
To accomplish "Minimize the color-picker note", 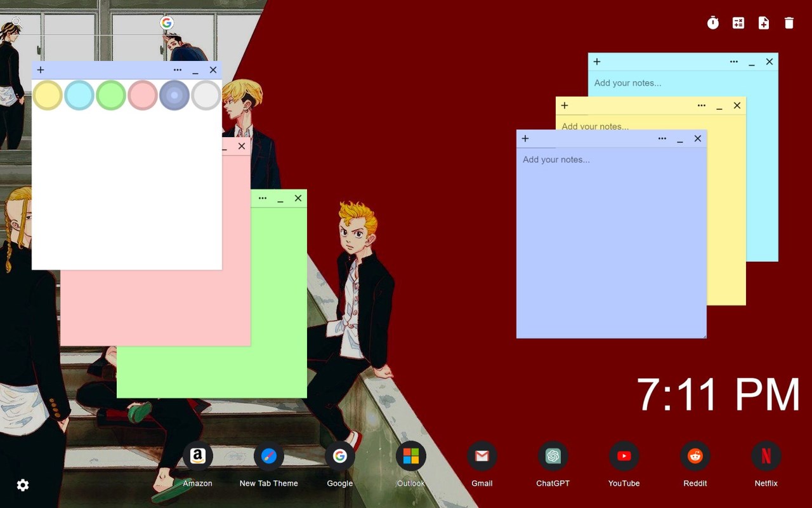I will pos(195,71).
